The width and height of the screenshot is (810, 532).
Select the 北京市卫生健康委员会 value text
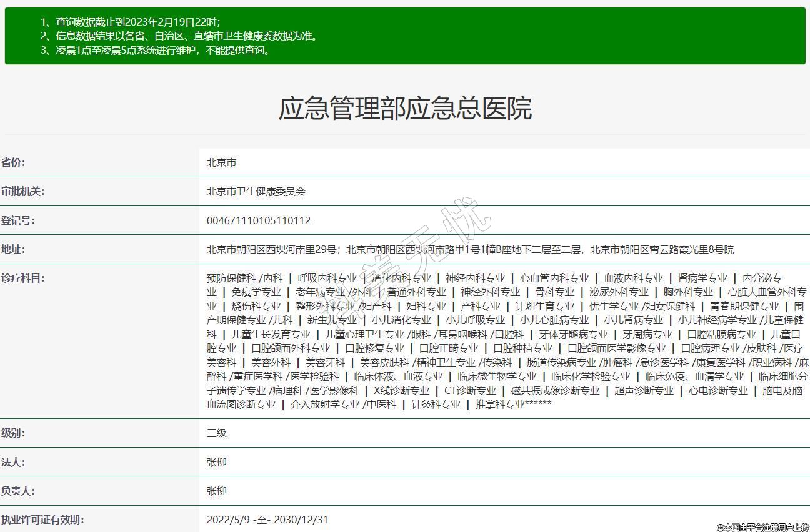point(256,192)
